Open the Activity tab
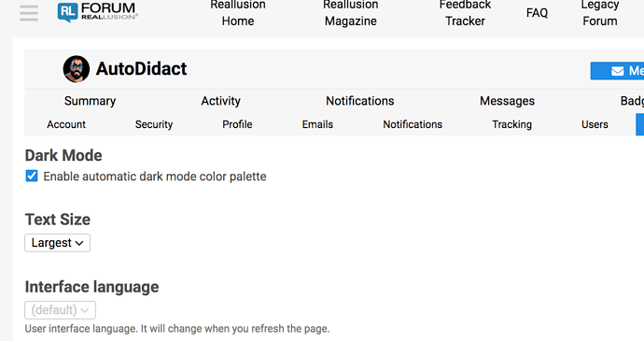 [220, 101]
